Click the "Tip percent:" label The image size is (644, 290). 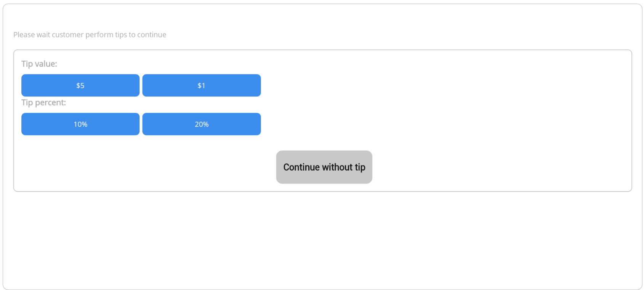[x=43, y=103]
